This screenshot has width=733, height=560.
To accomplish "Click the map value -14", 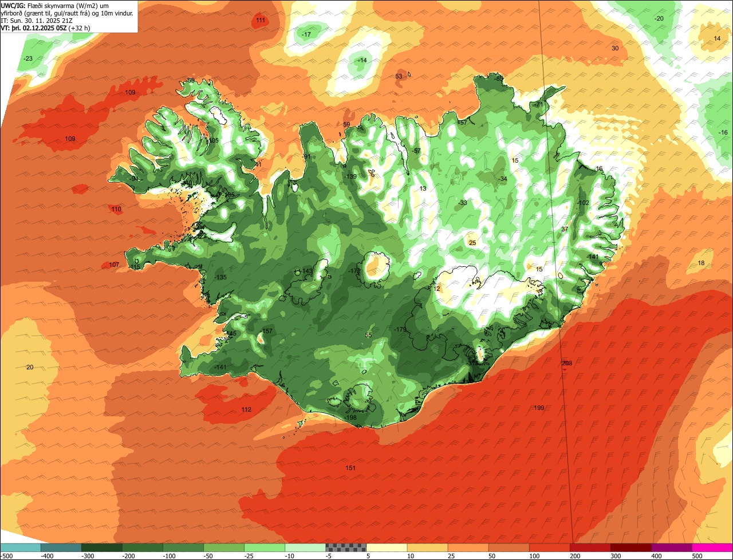I will (x=362, y=60).
